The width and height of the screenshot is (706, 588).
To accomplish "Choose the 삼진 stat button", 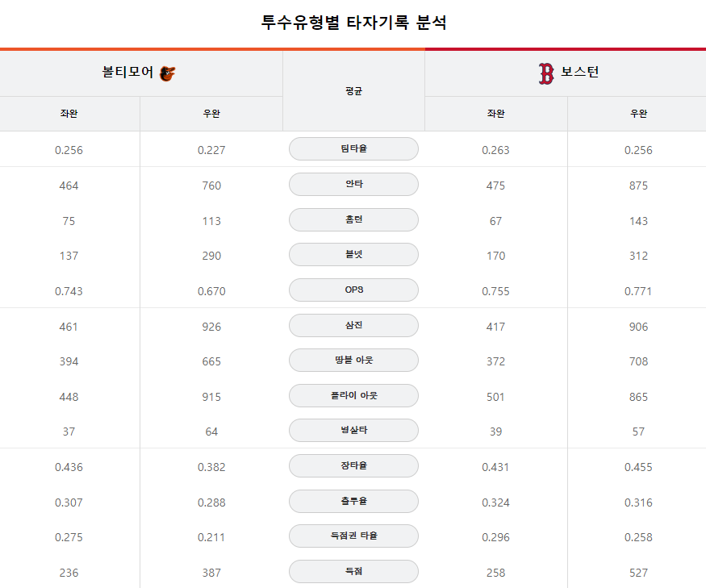I will point(353,326).
